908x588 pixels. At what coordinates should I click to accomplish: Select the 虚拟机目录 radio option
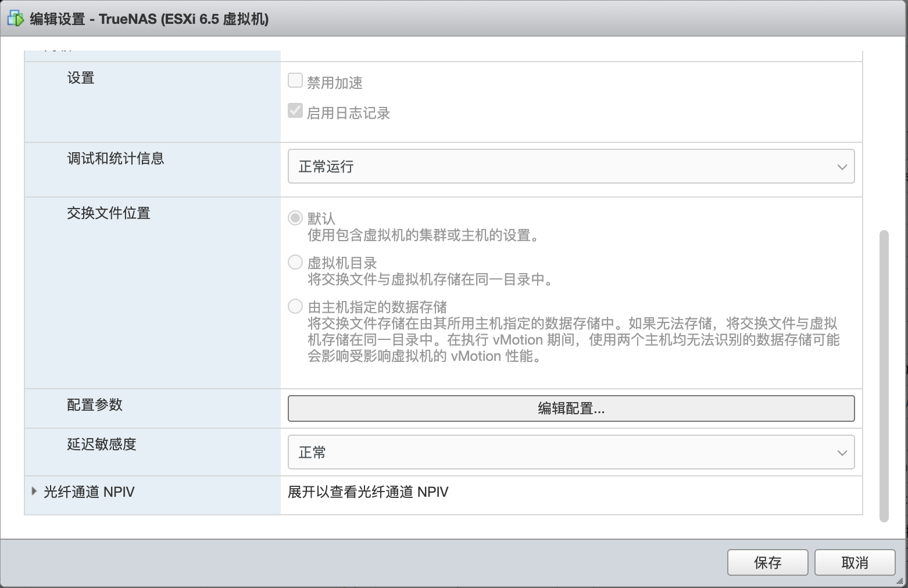[x=295, y=262]
